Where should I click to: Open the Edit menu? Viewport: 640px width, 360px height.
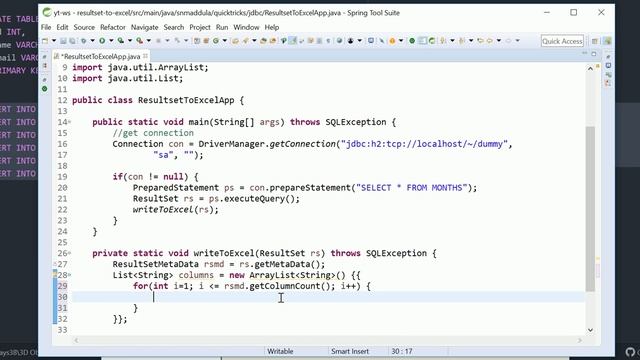tap(62, 27)
